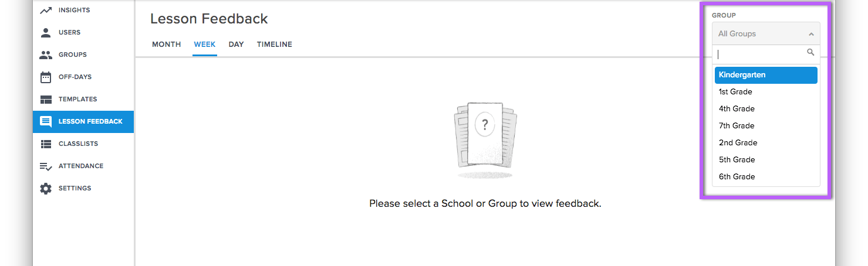Collapse the All Groups dropdown
The height and width of the screenshot is (266, 868).
click(766, 33)
